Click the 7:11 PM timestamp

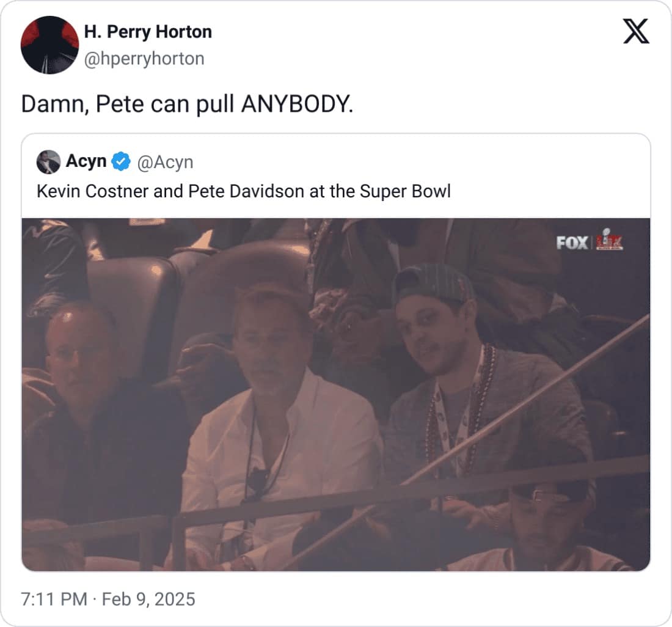coord(54,599)
